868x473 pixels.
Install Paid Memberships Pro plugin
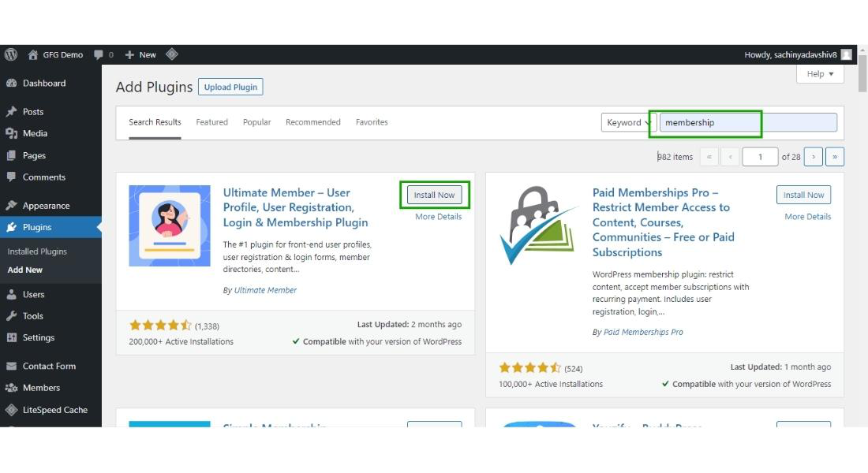click(x=803, y=195)
